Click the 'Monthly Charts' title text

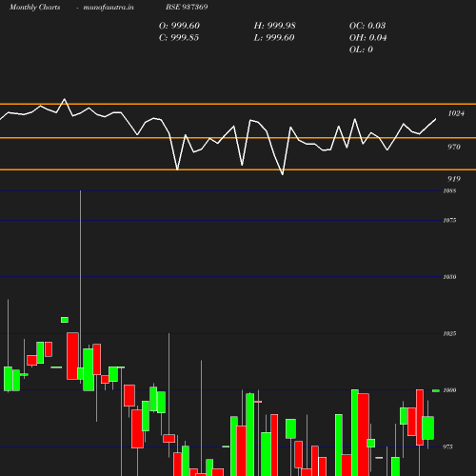[x=34, y=7]
